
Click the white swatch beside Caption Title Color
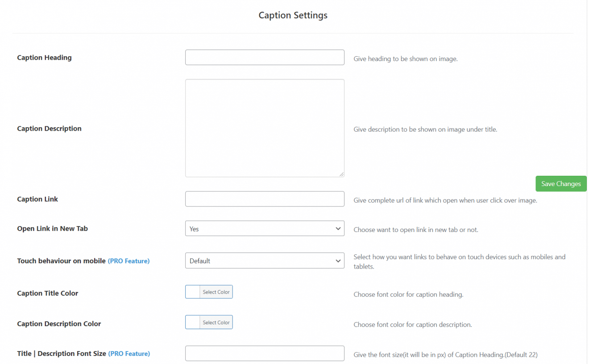coord(193,291)
